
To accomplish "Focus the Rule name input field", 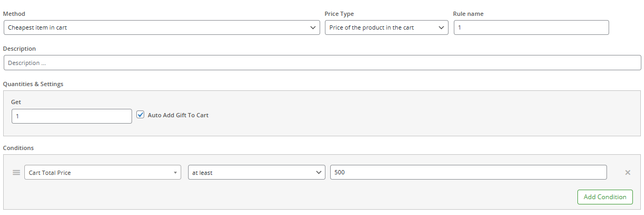I will click(x=531, y=28).
